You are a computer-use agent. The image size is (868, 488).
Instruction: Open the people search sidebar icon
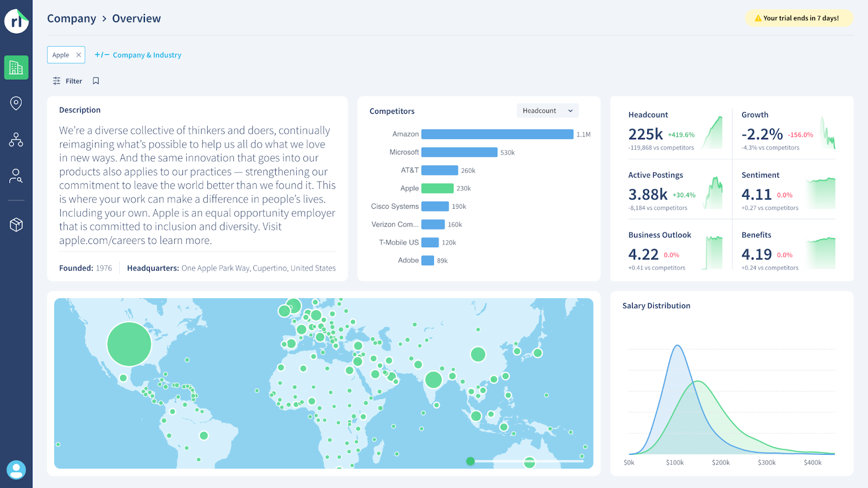point(16,176)
